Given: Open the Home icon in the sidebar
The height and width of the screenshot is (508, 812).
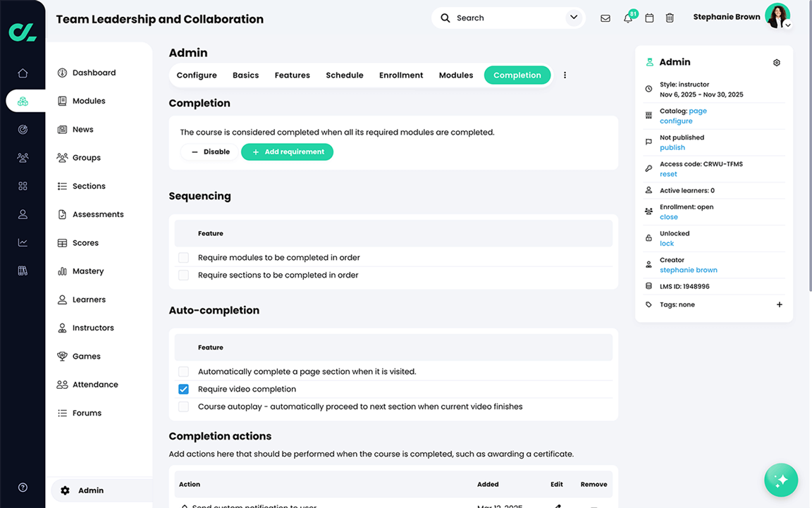Looking at the screenshot, I should coord(23,72).
